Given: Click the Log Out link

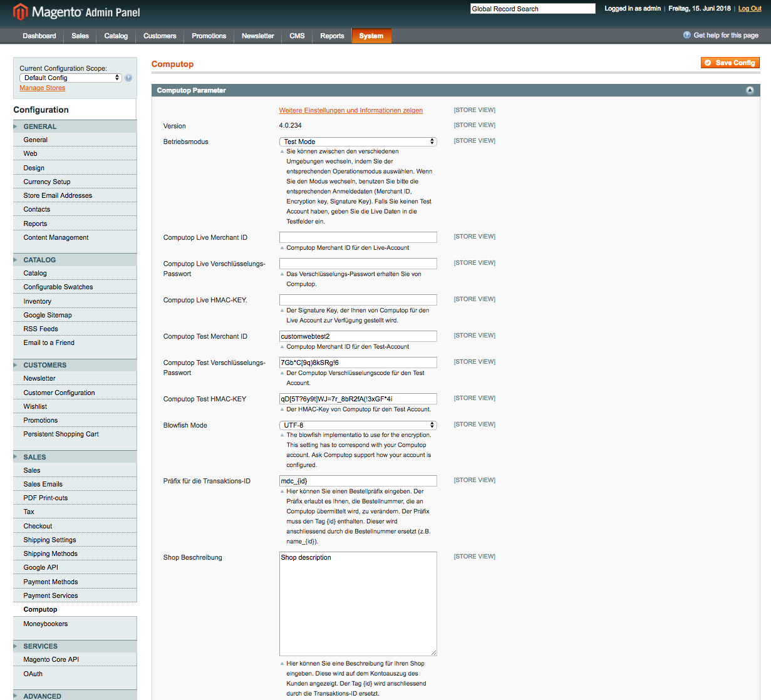Looking at the screenshot, I should click(x=750, y=9).
